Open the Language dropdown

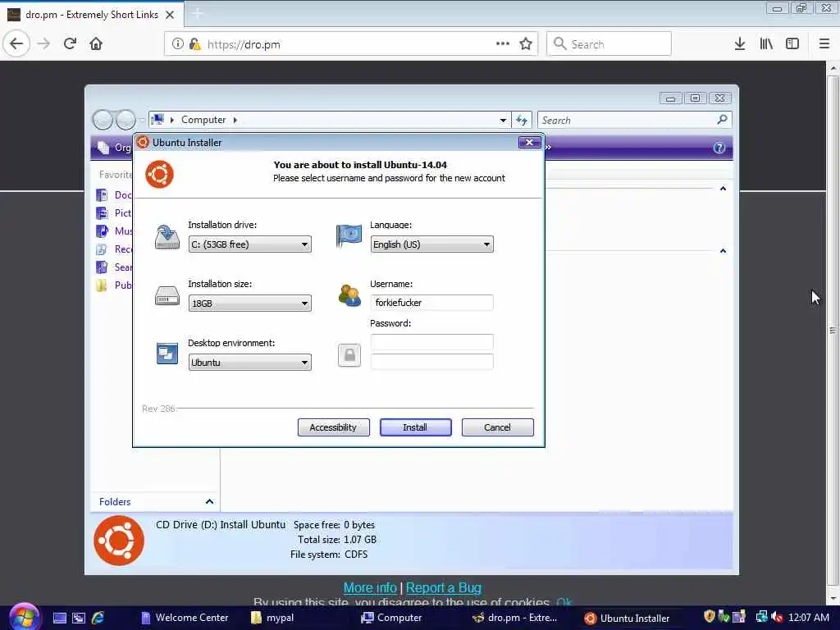click(x=431, y=244)
